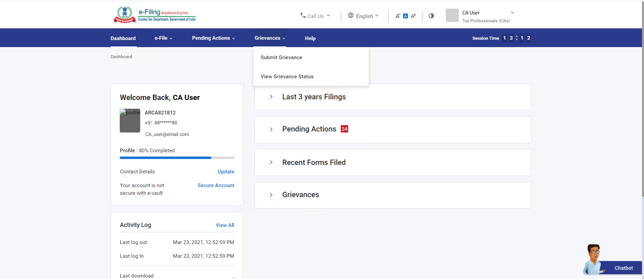This screenshot has width=644, height=279.
Task: Expand Last 3 years Filings section
Action: [271, 97]
